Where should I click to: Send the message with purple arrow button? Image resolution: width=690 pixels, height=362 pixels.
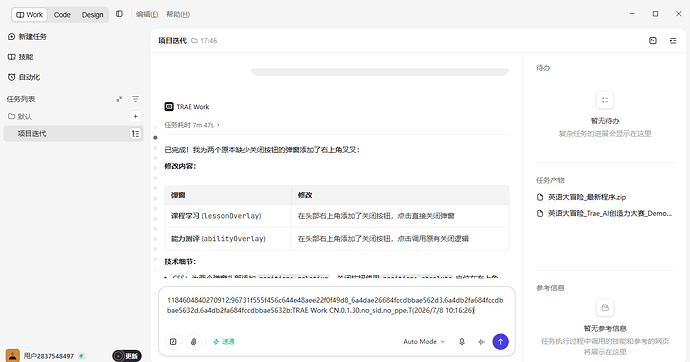[x=500, y=341]
